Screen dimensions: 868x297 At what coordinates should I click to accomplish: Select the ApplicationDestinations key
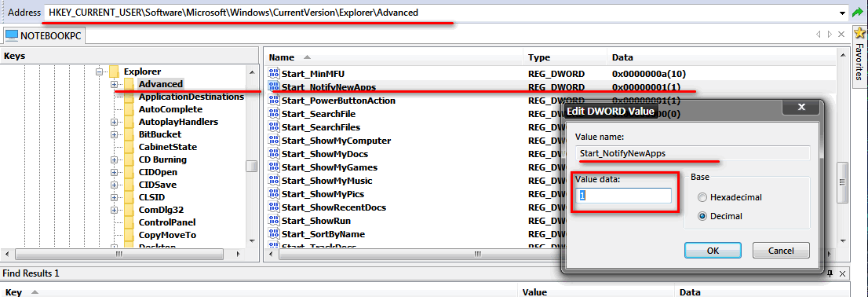pyautogui.click(x=191, y=97)
